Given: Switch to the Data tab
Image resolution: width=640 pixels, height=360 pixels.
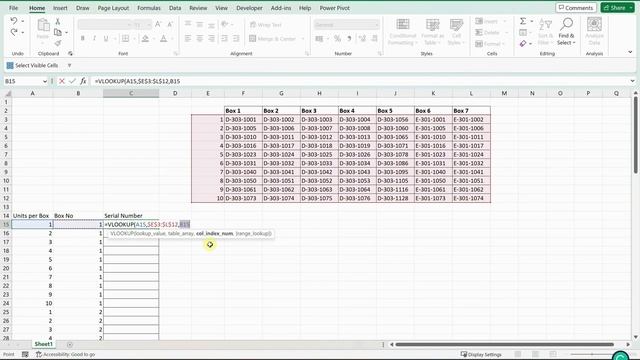Looking at the screenshot, I should pyautogui.click(x=175, y=8).
